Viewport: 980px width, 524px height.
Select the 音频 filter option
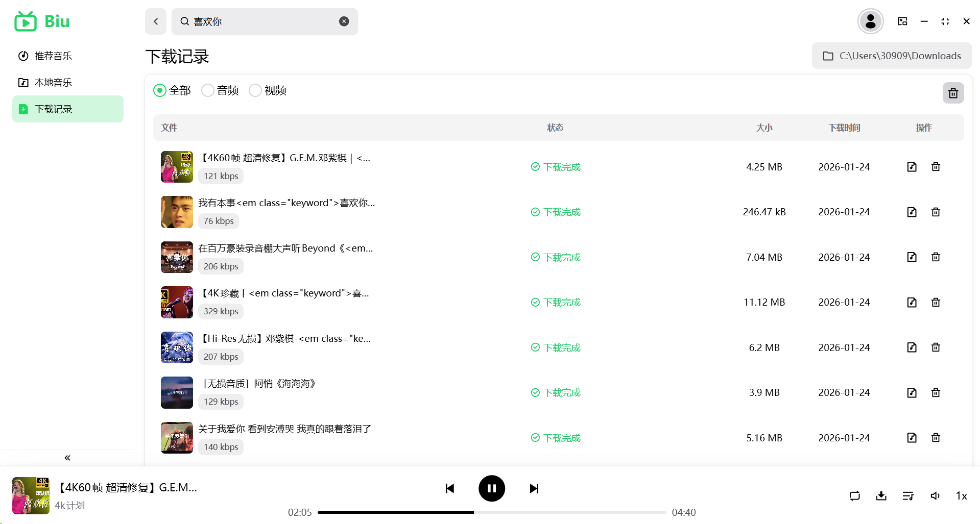(207, 90)
